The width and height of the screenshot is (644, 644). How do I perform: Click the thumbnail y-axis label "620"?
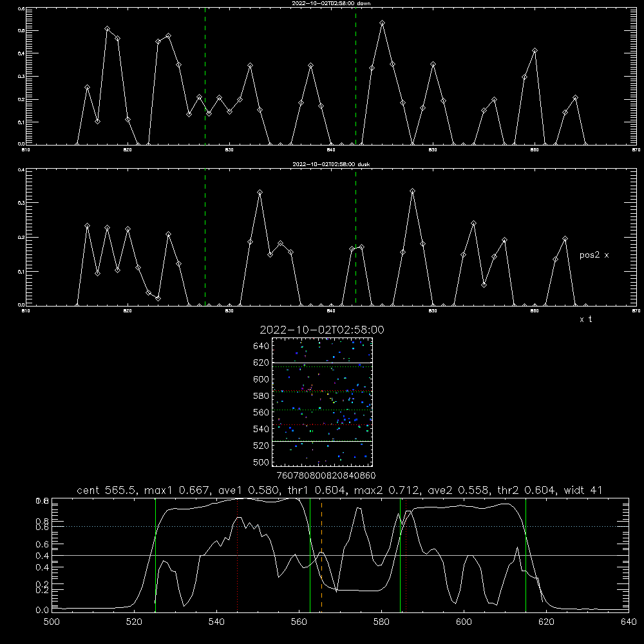261,363
